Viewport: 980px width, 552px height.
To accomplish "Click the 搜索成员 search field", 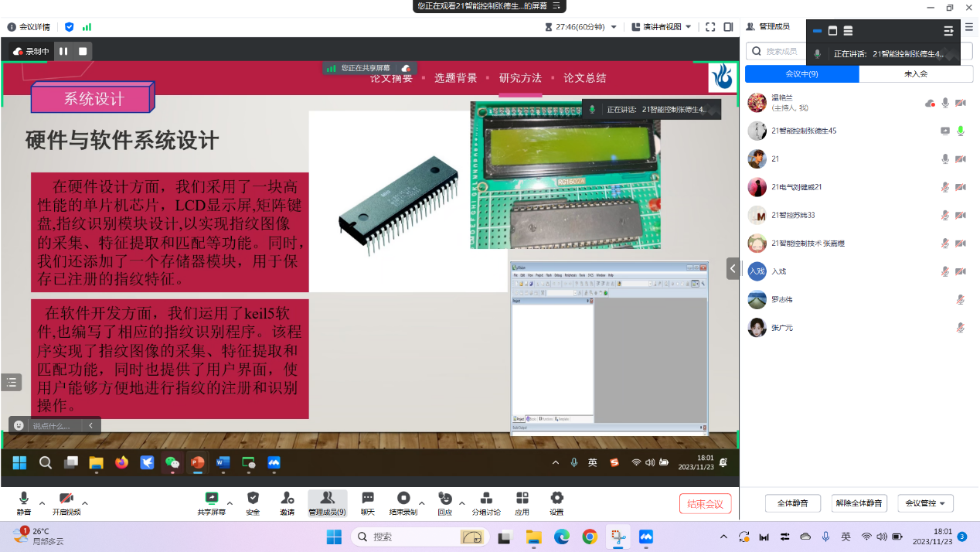I will click(x=781, y=51).
